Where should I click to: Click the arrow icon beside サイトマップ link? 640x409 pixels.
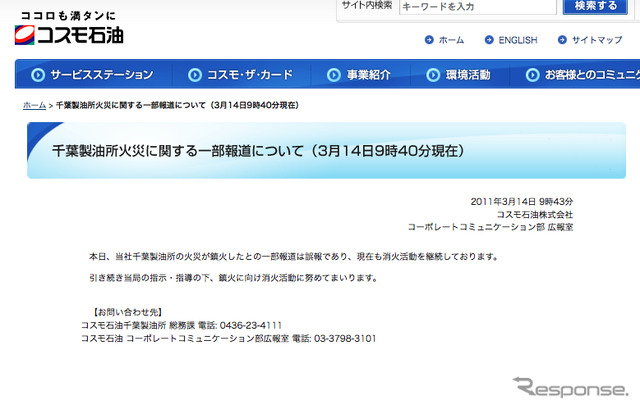(562, 40)
